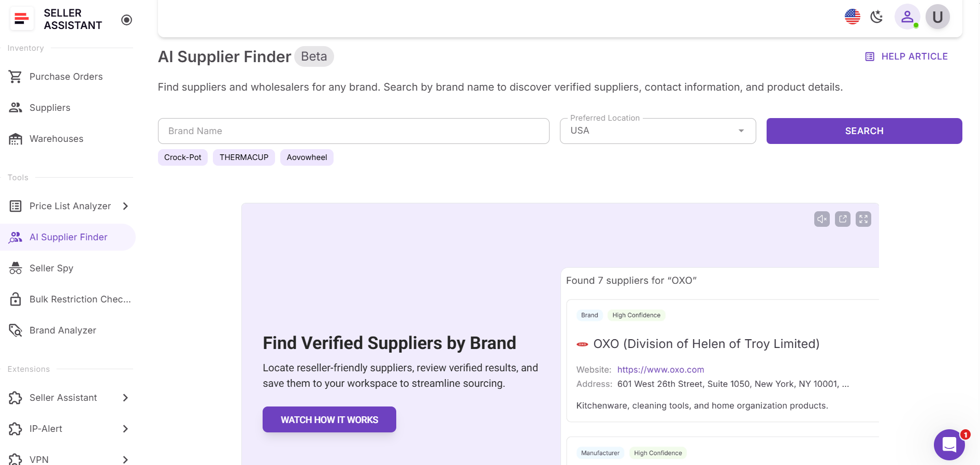Image resolution: width=980 pixels, height=465 pixels.
Task: Go to the Suppliers section
Action: (50, 107)
